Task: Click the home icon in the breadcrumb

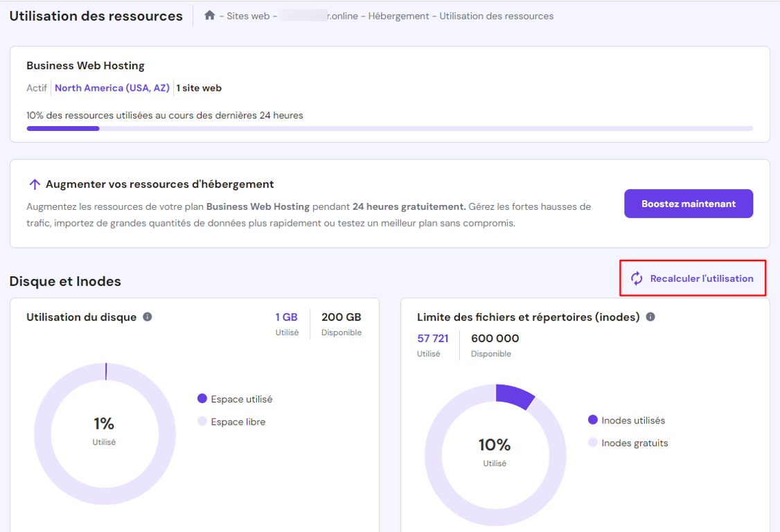Action: tap(210, 15)
